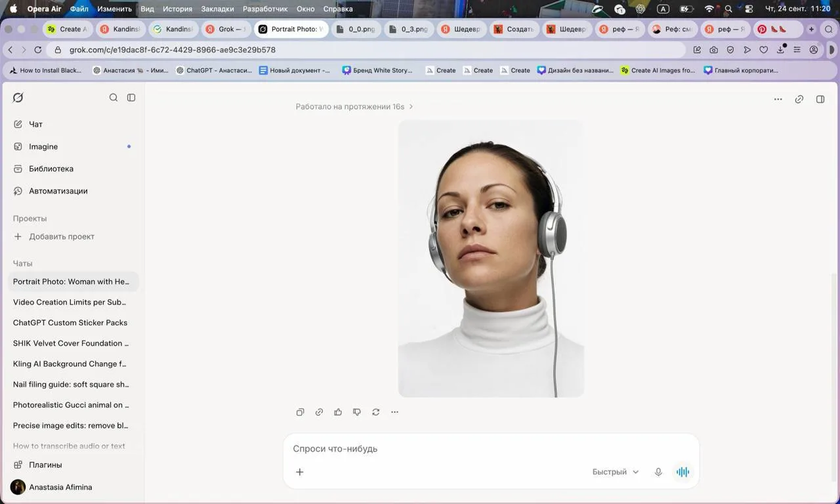Click the link icon at the top right of the chat
Viewport: 840px width, 504px height.
tap(799, 99)
